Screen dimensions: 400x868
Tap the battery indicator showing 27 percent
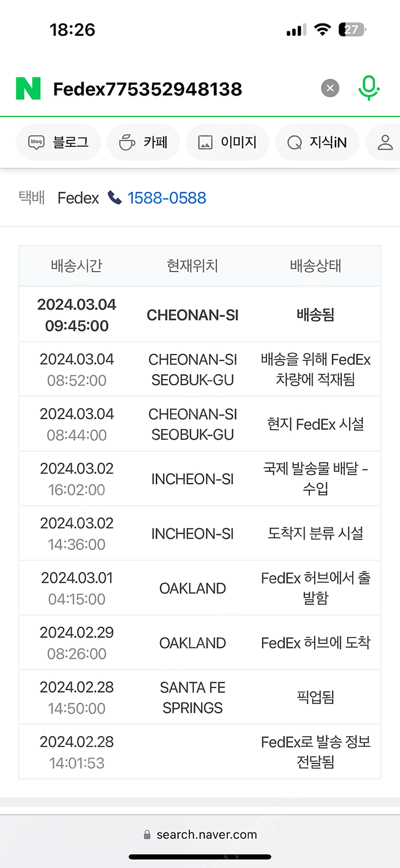coord(352,30)
